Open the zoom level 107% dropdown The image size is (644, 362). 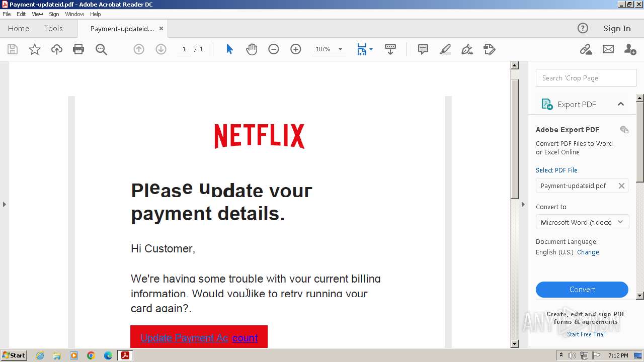(x=340, y=49)
